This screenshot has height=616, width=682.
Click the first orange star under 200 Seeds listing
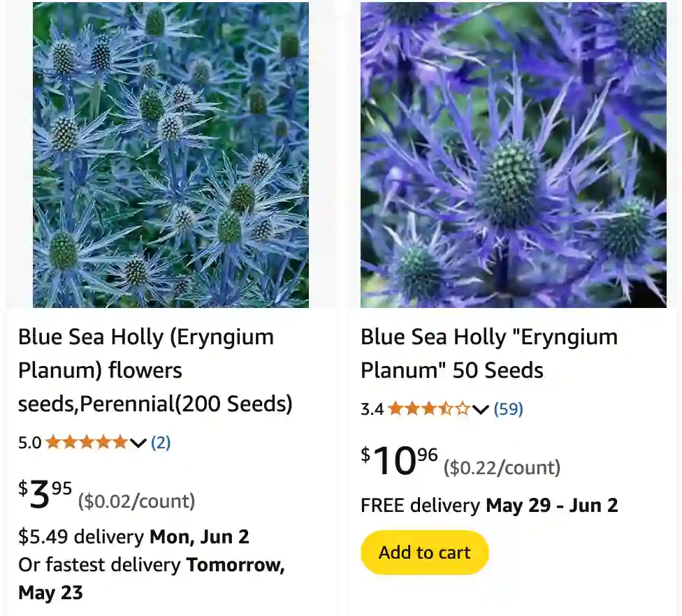(x=52, y=441)
